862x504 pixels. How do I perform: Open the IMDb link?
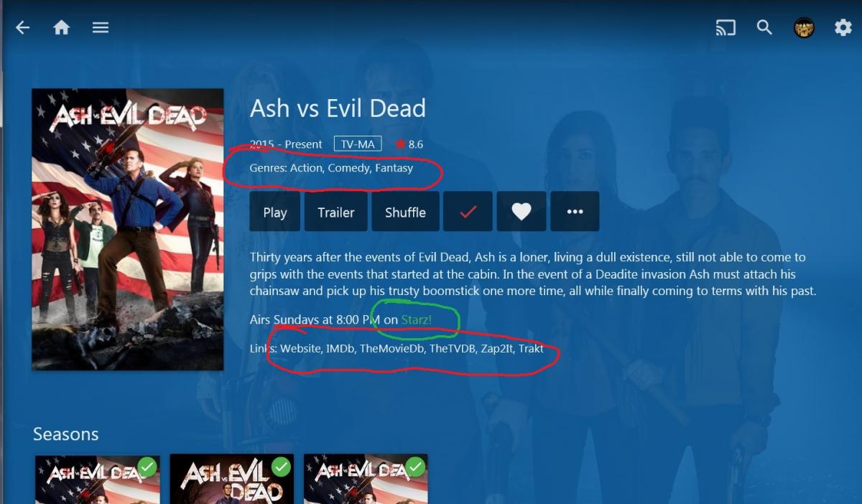coord(339,349)
